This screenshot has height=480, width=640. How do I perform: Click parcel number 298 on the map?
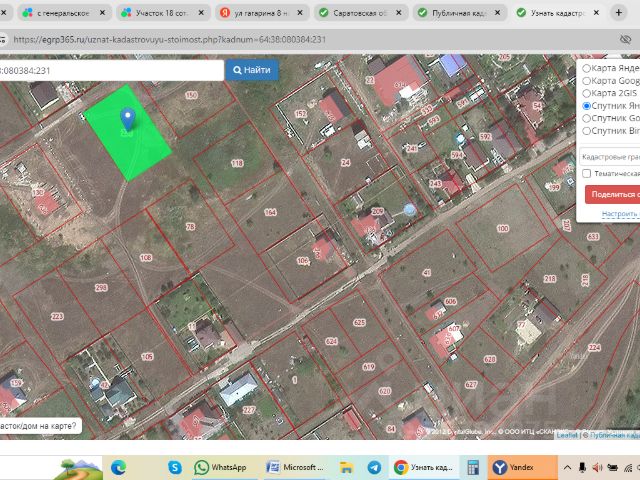click(x=101, y=288)
